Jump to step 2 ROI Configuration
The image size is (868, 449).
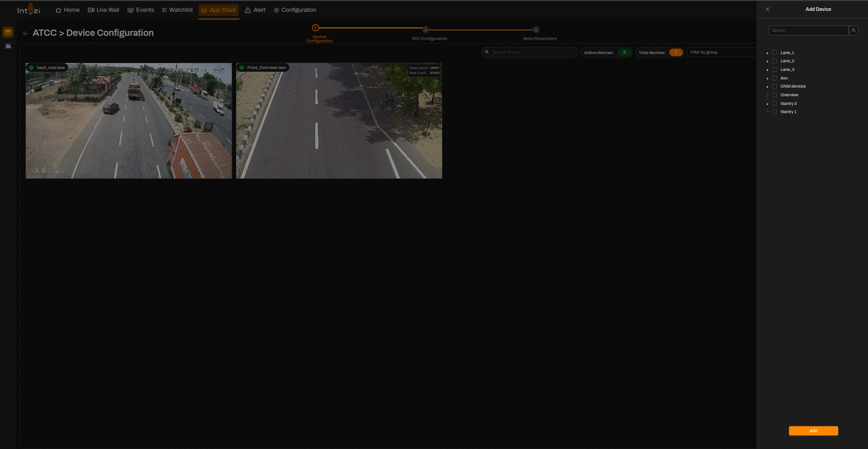[x=426, y=30]
